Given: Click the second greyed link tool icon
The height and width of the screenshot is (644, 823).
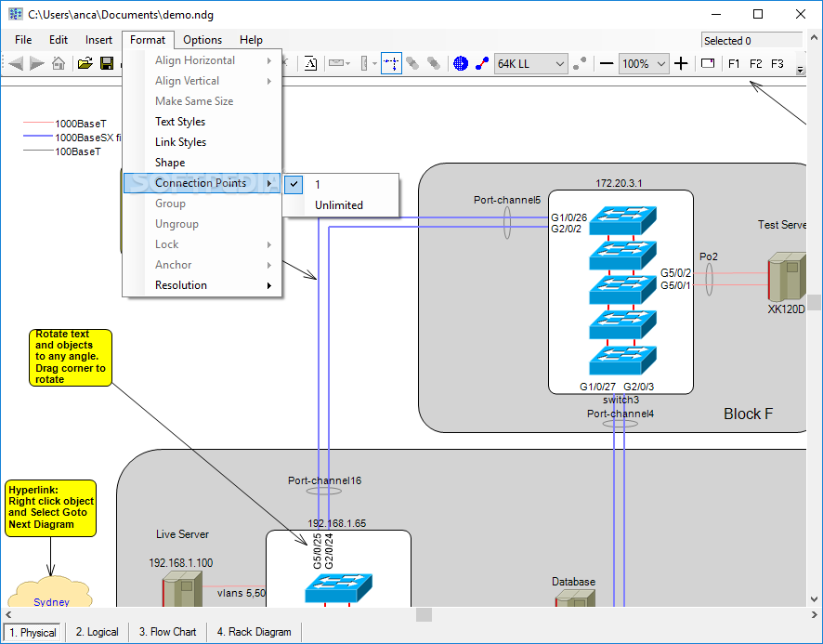Looking at the screenshot, I should 434,63.
